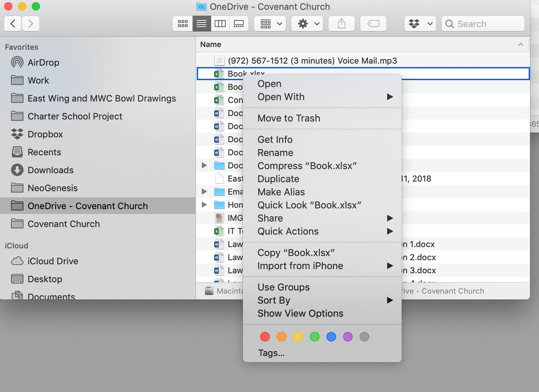Screen dimensions: 539x392
Task: Open the gear Action menu
Action: click(307, 24)
